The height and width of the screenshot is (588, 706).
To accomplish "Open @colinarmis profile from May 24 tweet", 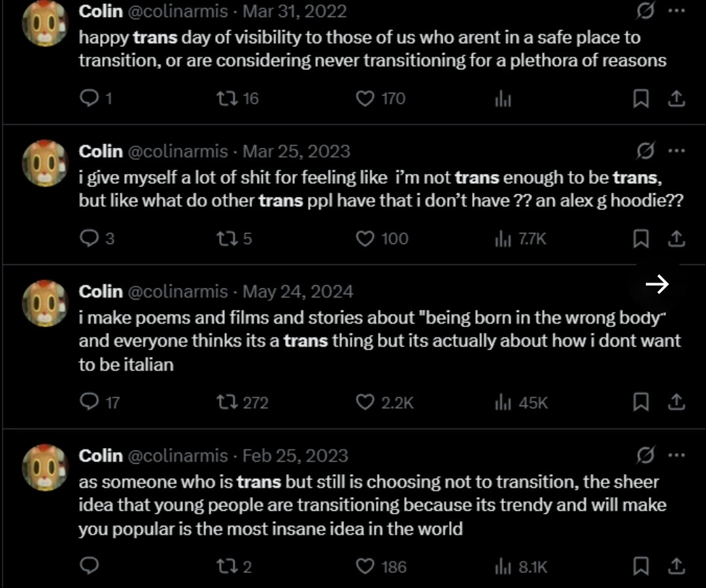I will [178, 292].
